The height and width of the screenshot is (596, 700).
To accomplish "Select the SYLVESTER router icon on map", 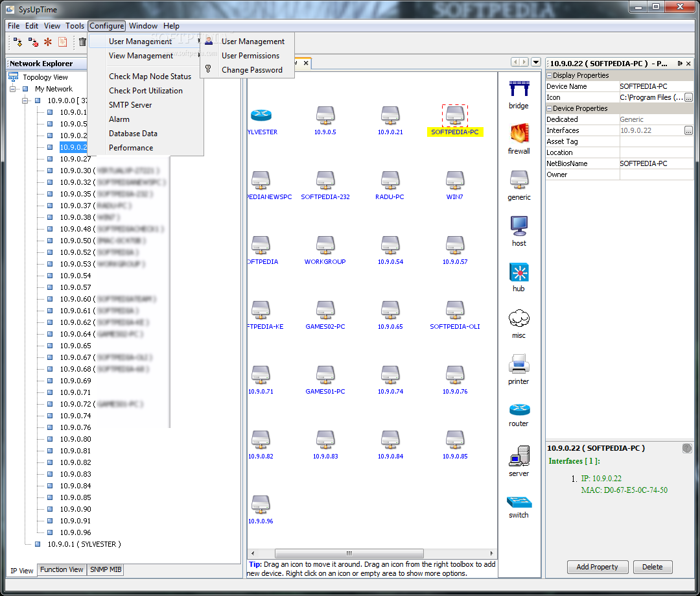I will [x=261, y=115].
